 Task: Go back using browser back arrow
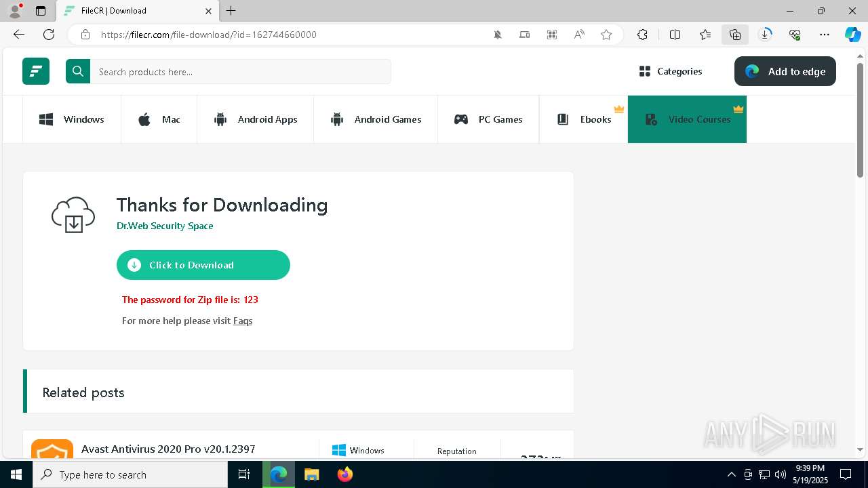coord(19,35)
